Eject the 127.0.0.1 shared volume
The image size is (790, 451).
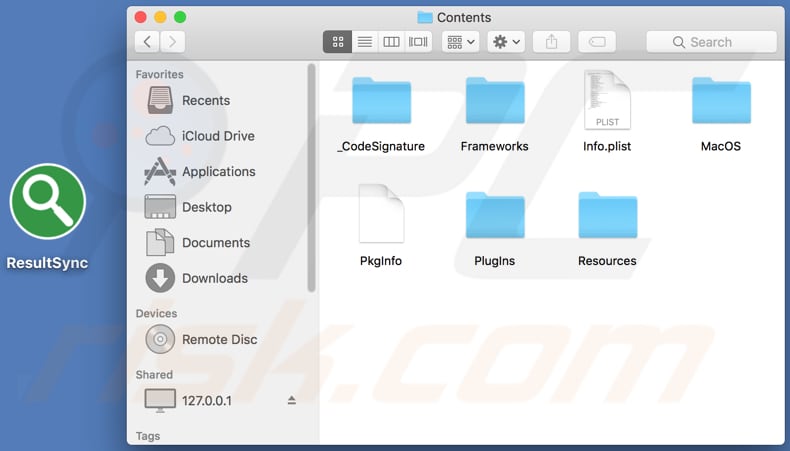click(x=292, y=401)
